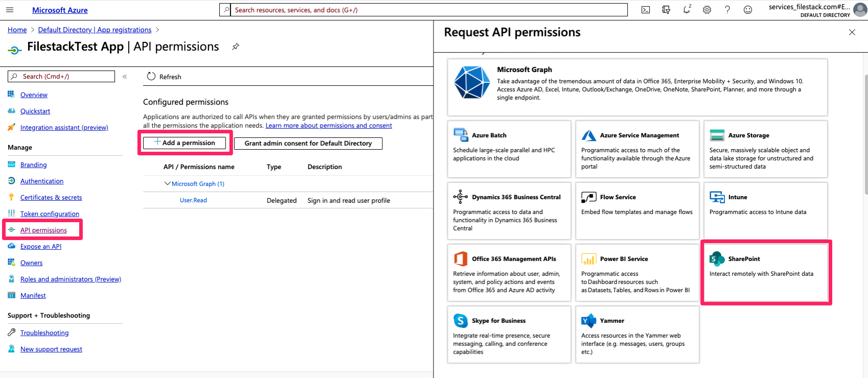868x378 pixels.
Task: Choose Office 365 Management APIs card
Action: (509, 273)
